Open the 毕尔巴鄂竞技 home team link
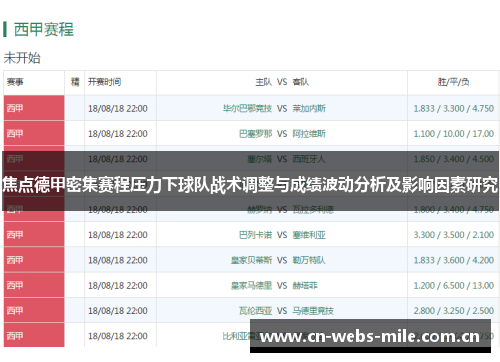500x362 pixels. coord(247,108)
